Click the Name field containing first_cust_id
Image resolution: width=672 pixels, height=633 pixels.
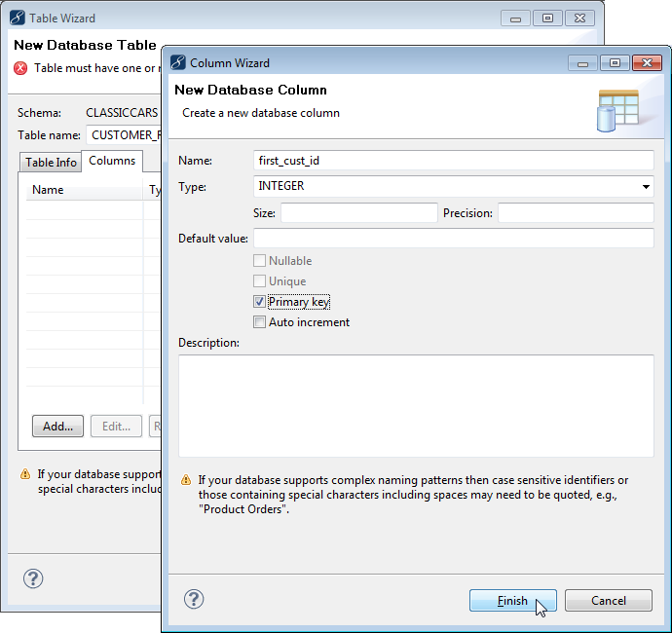453,161
